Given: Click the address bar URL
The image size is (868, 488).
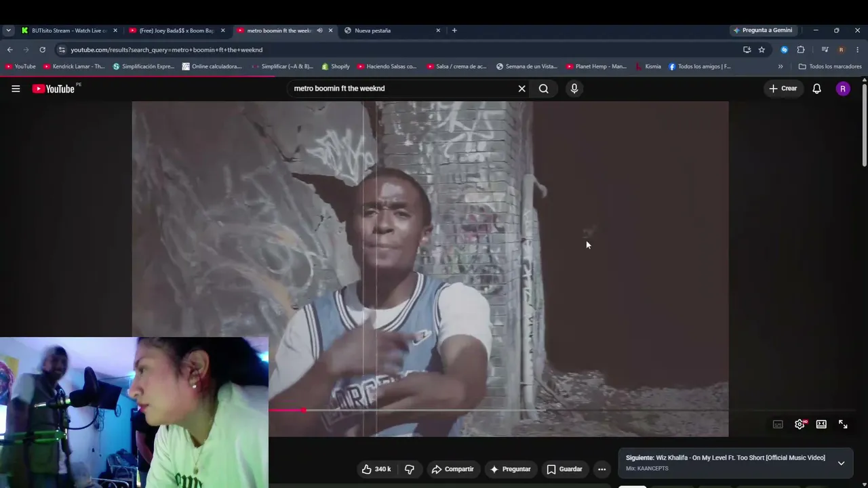Looking at the screenshot, I should click(x=167, y=49).
